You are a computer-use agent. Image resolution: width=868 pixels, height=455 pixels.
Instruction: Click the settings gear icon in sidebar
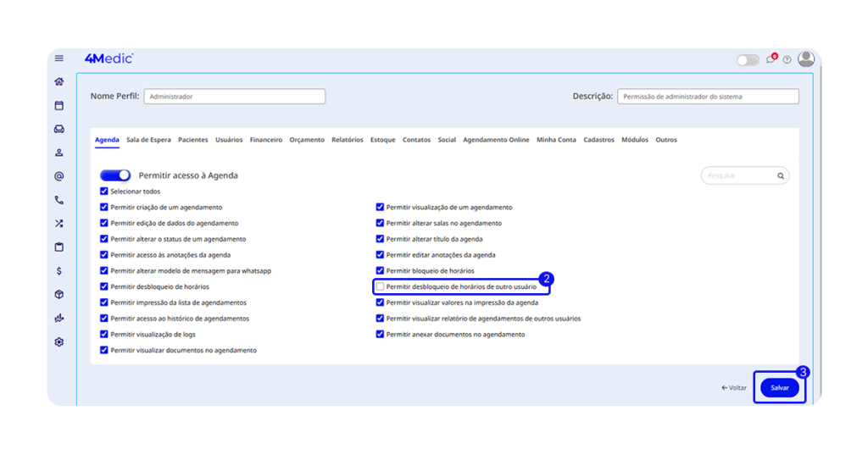click(x=59, y=342)
